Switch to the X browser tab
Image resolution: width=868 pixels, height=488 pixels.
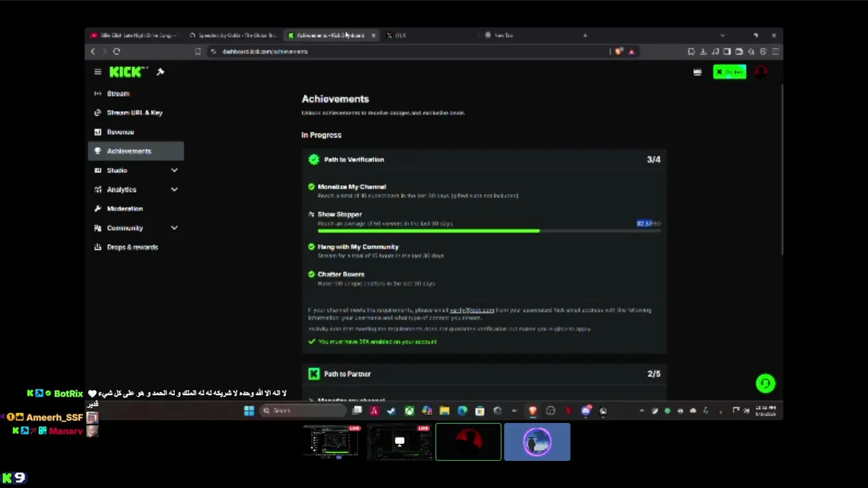pos(432,35)
